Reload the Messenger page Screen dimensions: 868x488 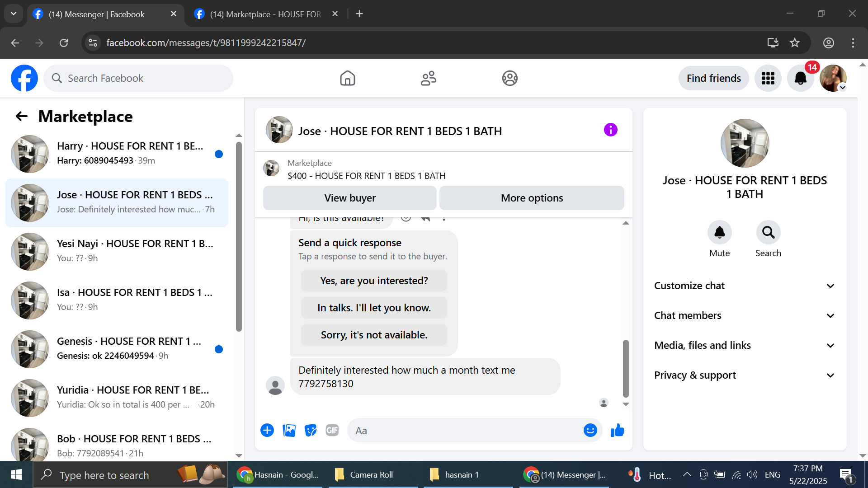click(64, 43)
